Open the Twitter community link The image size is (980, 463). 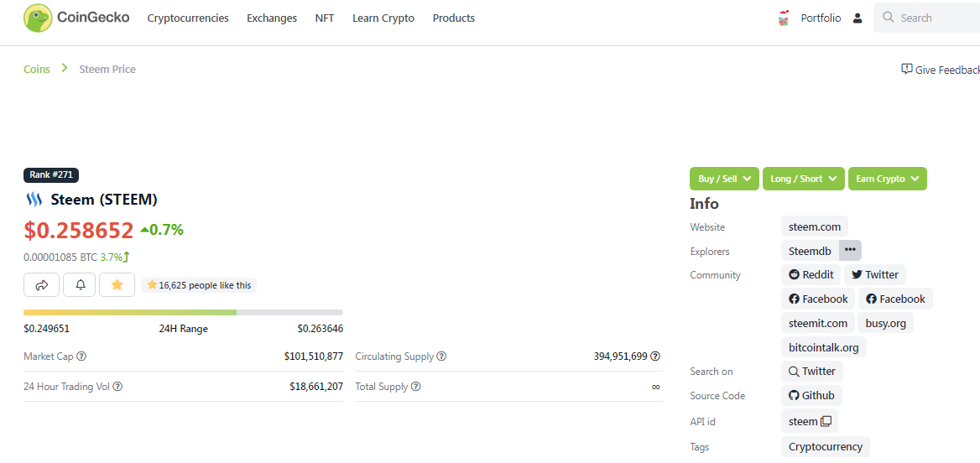pyautogui.click(x=875, y=274)
